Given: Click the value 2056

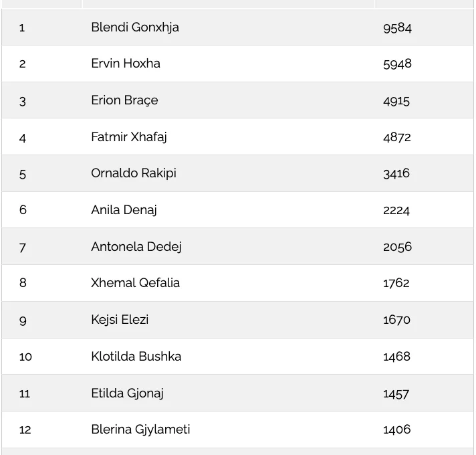Looking at the screenshot, I should tap(397, 247).
